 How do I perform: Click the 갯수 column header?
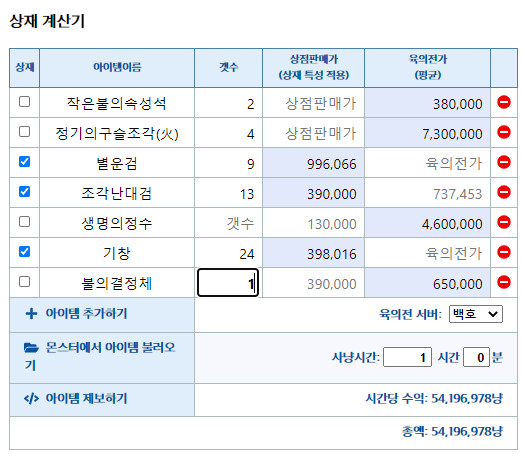[228, 67]
